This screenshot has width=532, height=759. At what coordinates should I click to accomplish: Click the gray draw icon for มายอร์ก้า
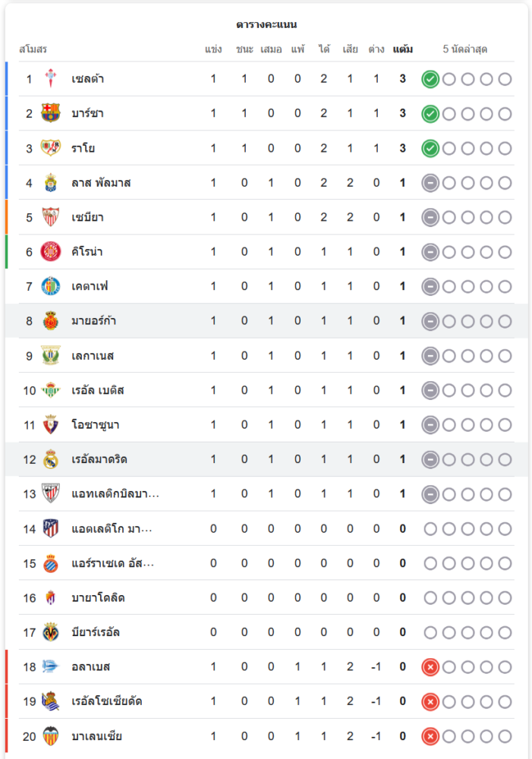[x=430, y=321]
